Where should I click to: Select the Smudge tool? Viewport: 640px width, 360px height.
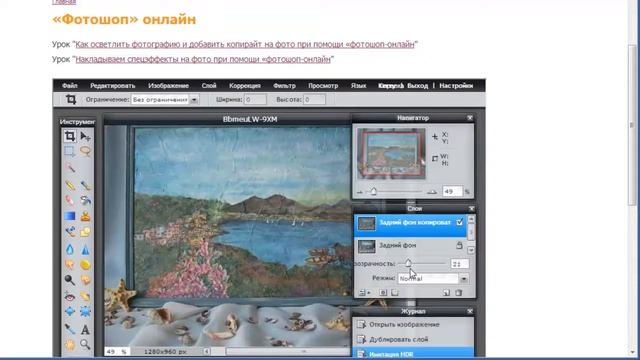[70, 264]
